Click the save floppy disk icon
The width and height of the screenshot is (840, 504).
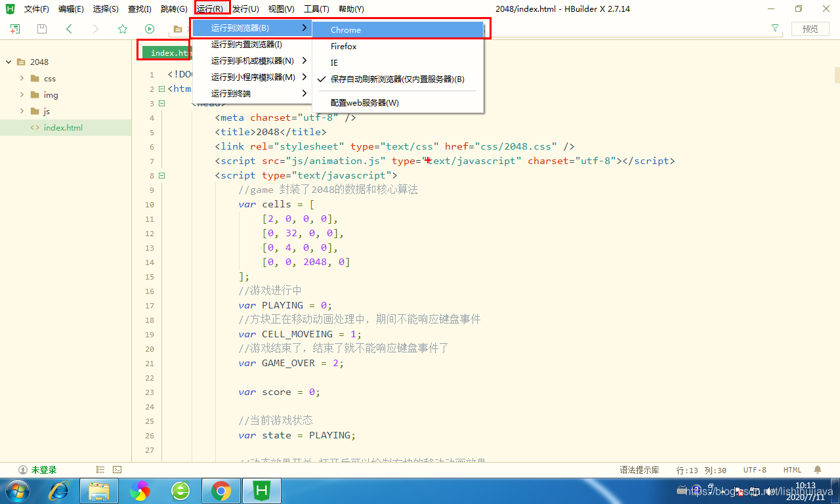pos(42,29)
